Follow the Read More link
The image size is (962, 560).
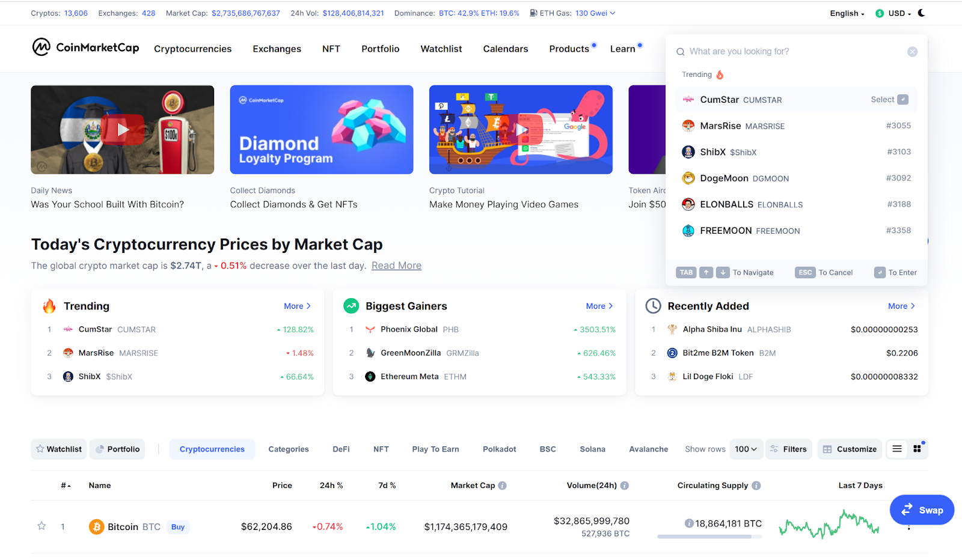[396, 266]
